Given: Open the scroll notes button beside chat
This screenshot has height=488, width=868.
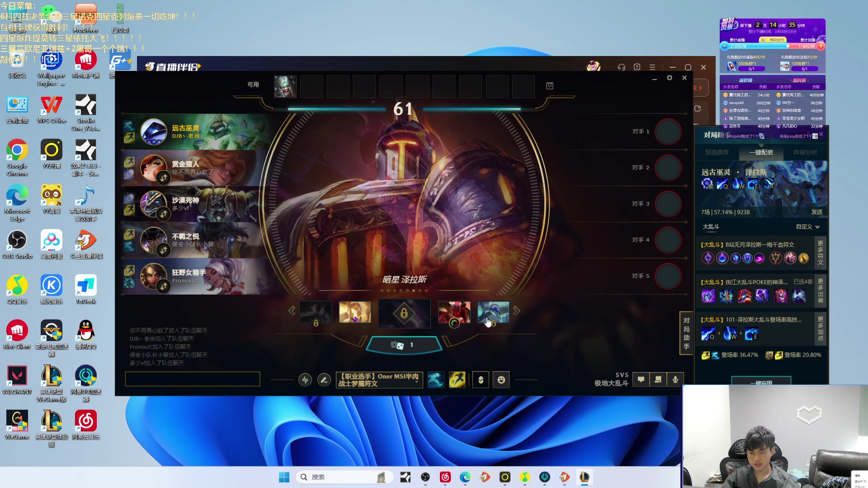Looking at the screenshot, I should click(658, 380).
